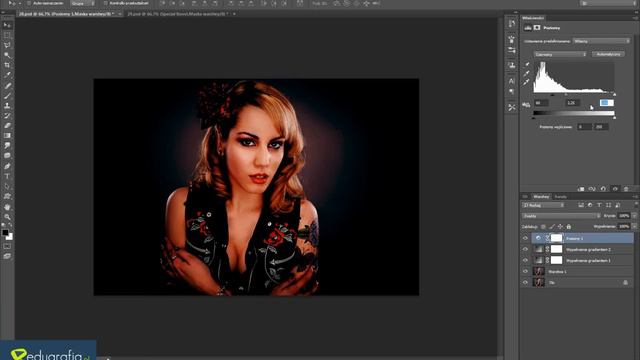The image size is (640, 360).
Task: Select the Dodge tool
Action: [x=7, y=156]
